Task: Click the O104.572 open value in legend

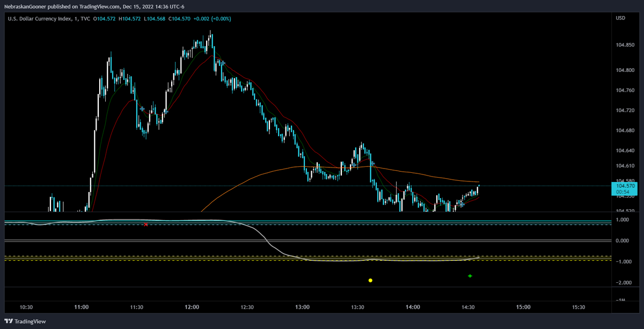Action: (105, 19)
